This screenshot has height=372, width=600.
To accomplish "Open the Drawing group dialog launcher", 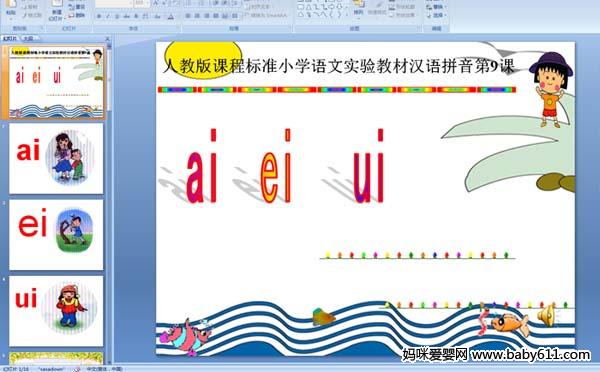I will pos(419,28).
